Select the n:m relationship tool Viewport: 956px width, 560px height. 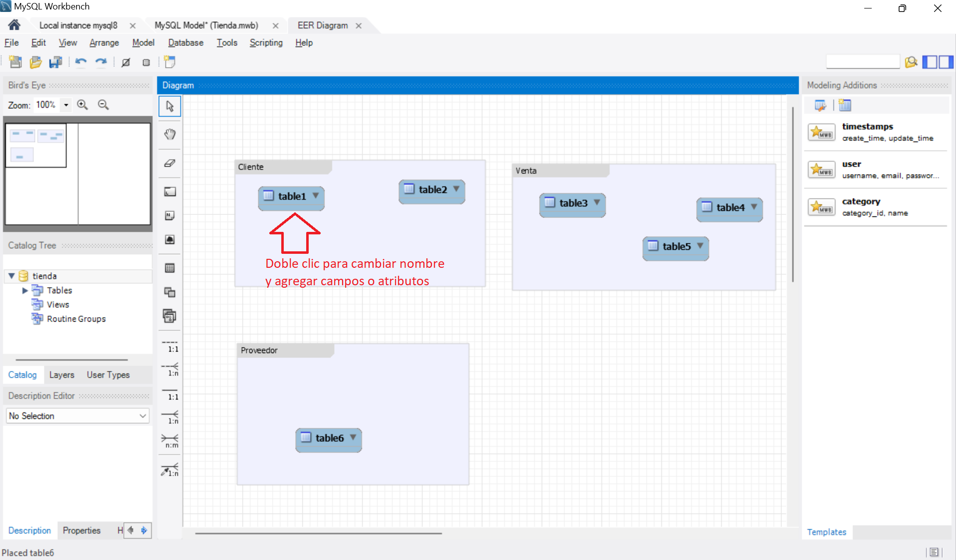coord(170,441)
